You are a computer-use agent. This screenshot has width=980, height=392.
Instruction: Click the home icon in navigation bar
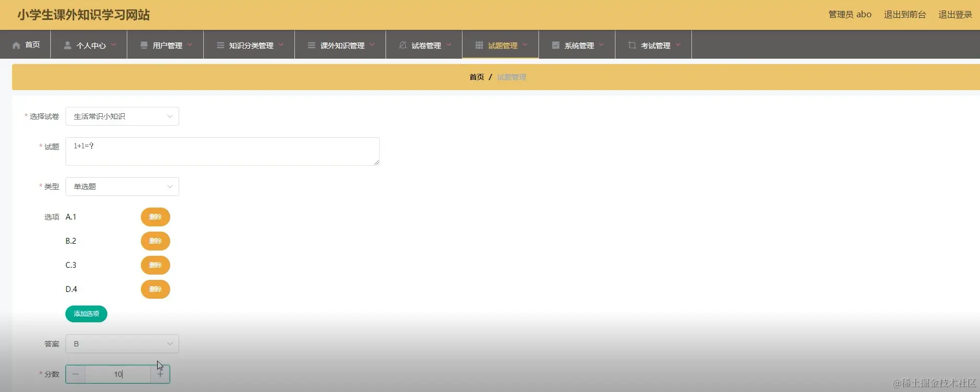pyautogui.click(x=16, y=45)
